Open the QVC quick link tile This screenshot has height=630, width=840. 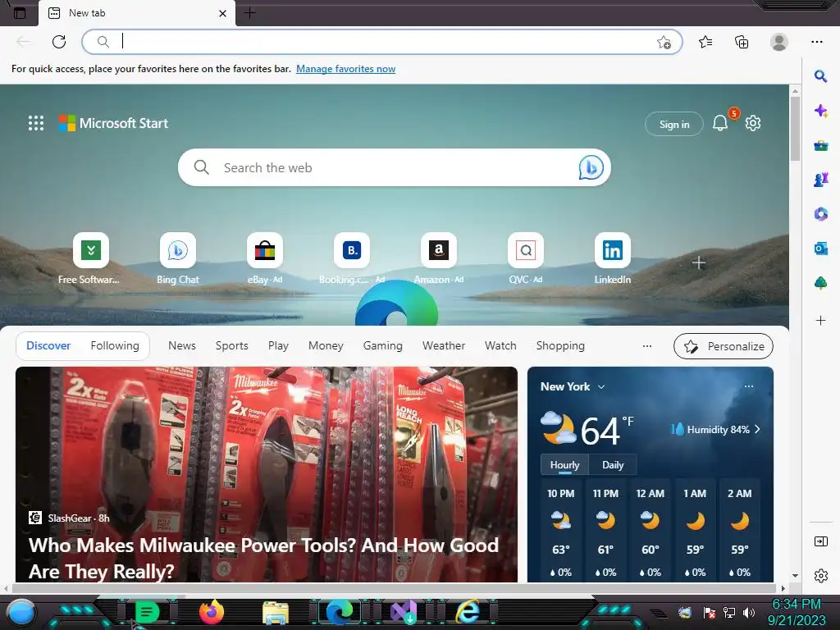pos(526,250)
